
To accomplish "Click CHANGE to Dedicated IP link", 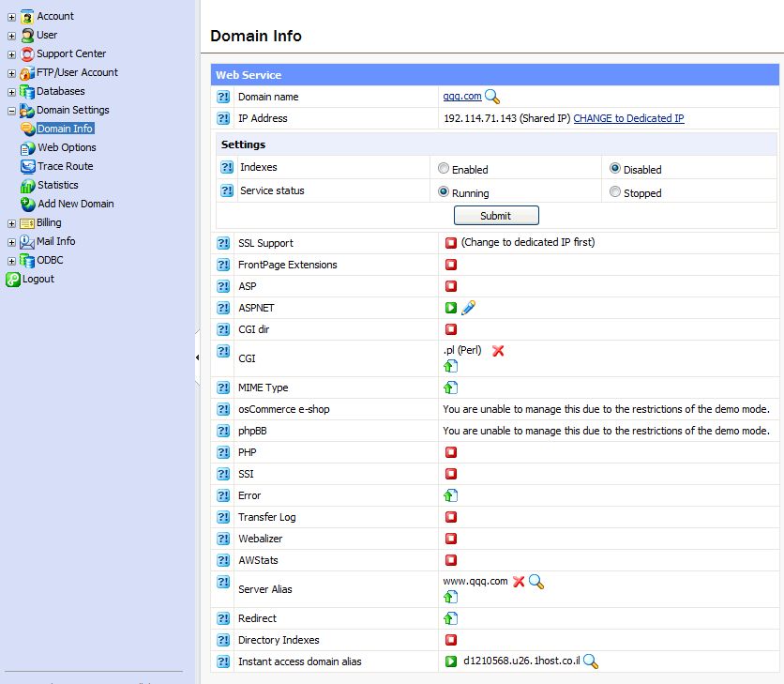I will 628,118.
